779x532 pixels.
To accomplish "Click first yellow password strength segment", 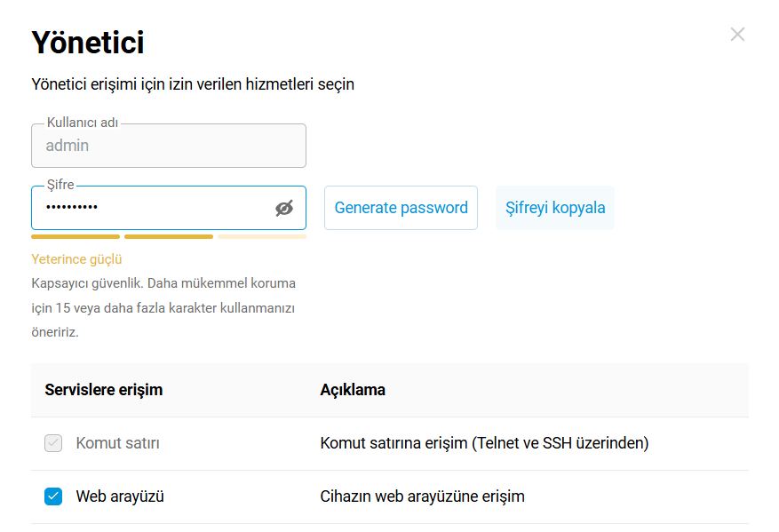I will pos(76,237).
